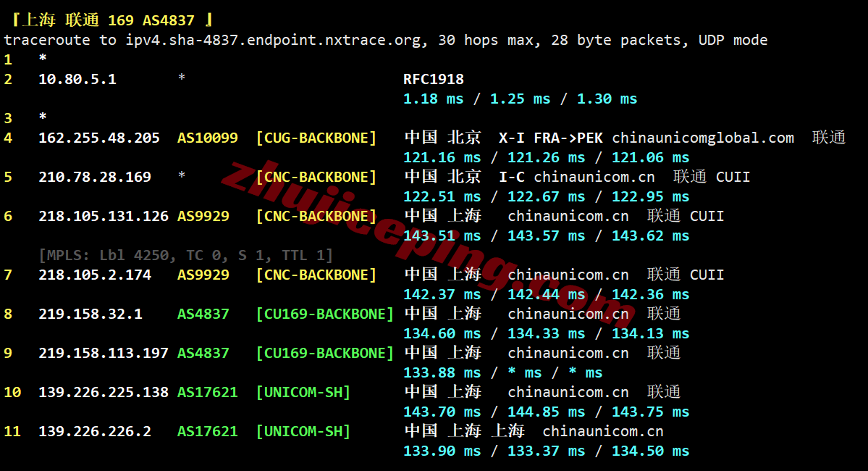
Task: Select the latency value 134.50 ms
Action: (x=650, y=451)
